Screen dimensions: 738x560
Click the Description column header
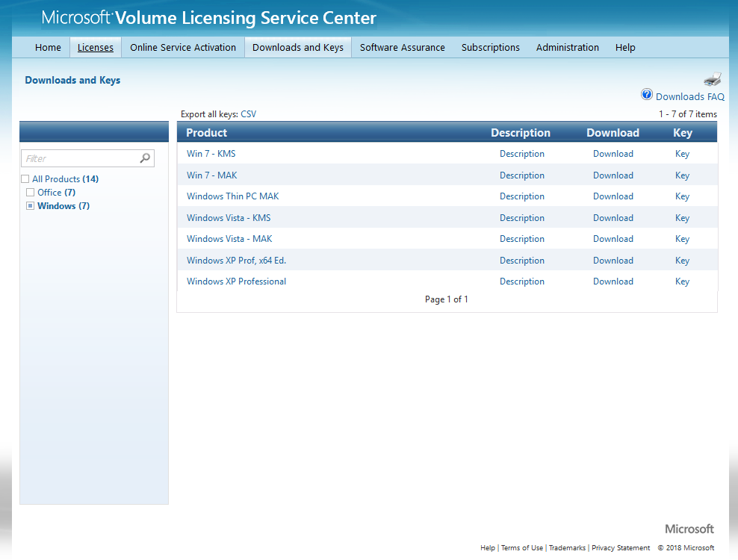(521, 133)
